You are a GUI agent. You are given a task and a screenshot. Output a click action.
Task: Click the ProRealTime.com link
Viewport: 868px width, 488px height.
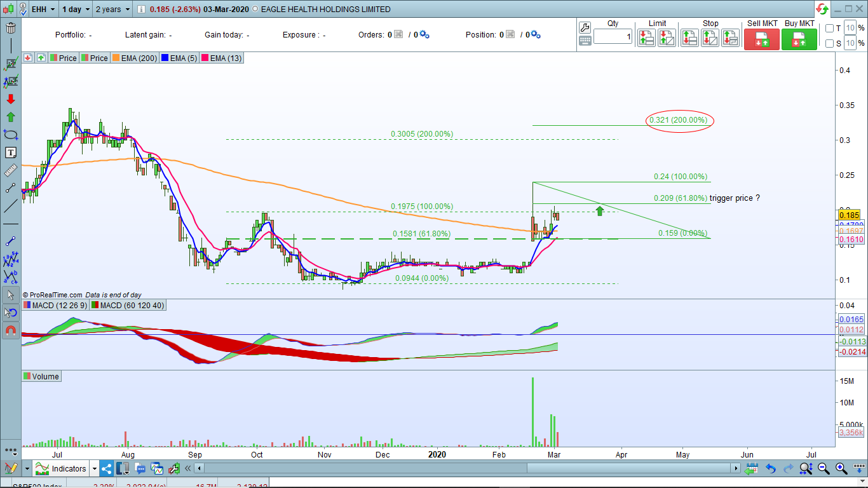coord(57,295)
